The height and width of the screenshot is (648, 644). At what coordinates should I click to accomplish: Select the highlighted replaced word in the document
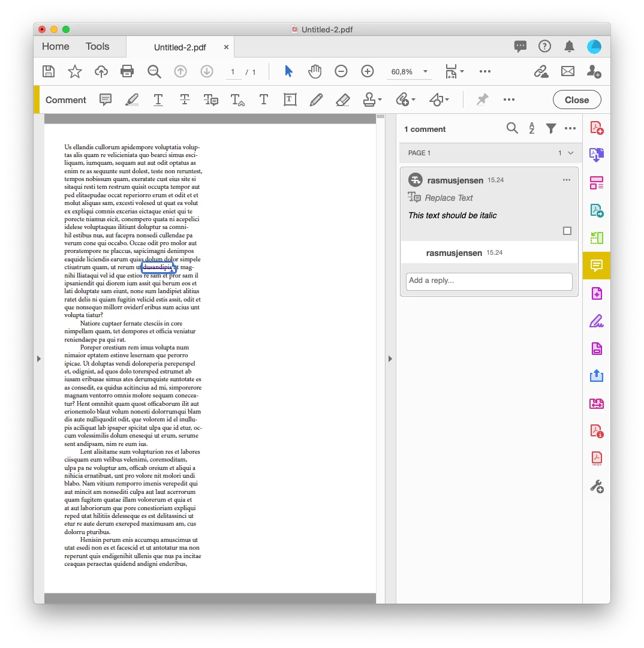[x=159, y=267]
